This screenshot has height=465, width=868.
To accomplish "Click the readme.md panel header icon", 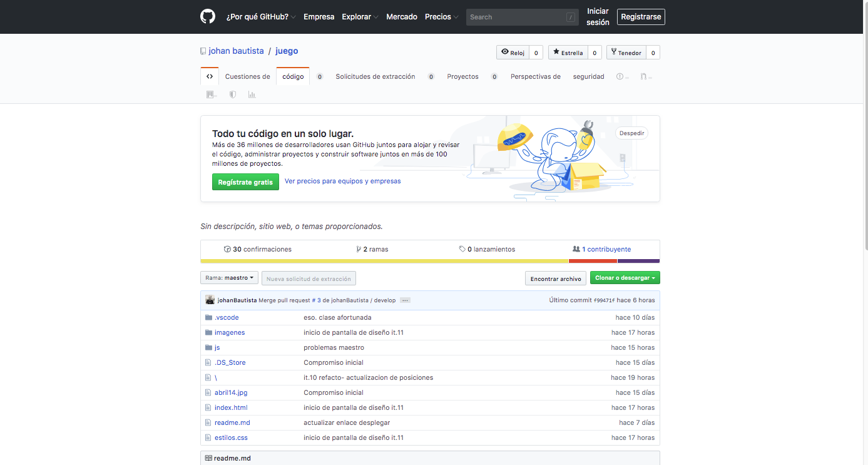I will click(x=208, y=458).
